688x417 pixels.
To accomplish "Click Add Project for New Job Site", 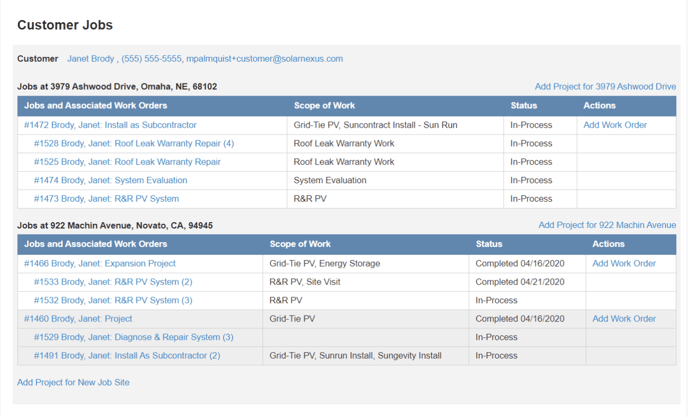I will [73, 382].
